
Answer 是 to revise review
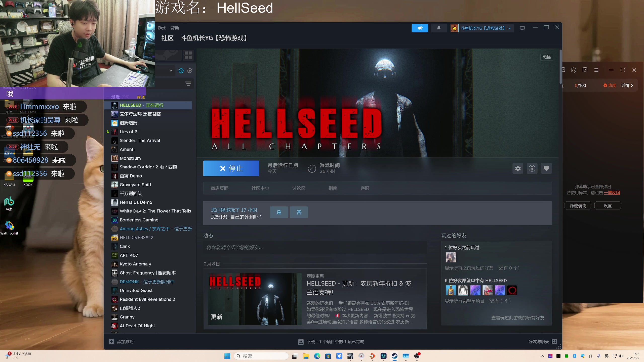coord(279,212)
